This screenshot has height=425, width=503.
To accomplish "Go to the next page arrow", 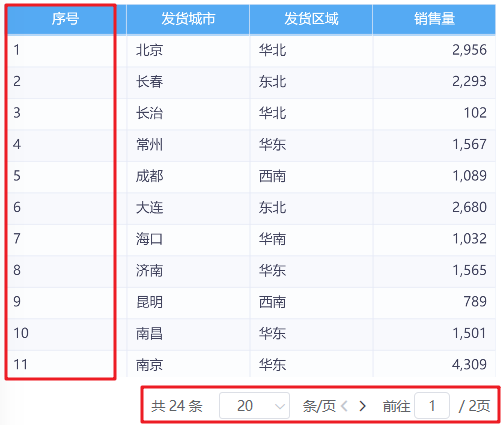I will pos(362,406).
